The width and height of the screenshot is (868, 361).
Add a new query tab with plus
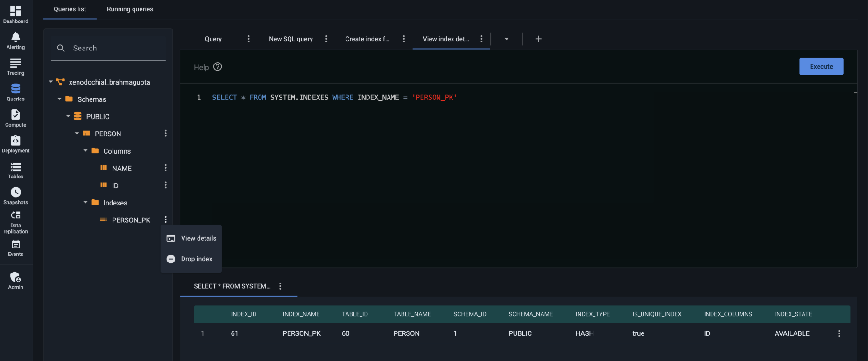pyautogui.click(x=538, y=39)
